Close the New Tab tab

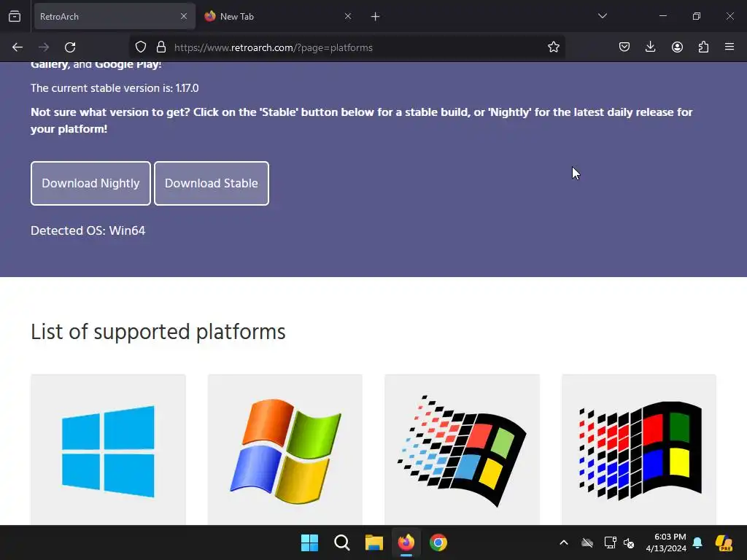[348, 16]
